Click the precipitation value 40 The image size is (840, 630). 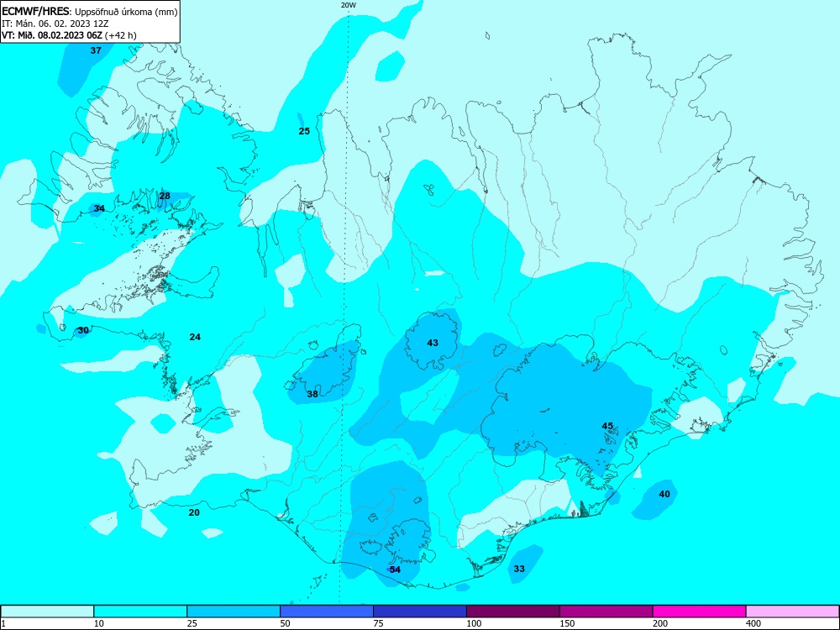(664, 494)
